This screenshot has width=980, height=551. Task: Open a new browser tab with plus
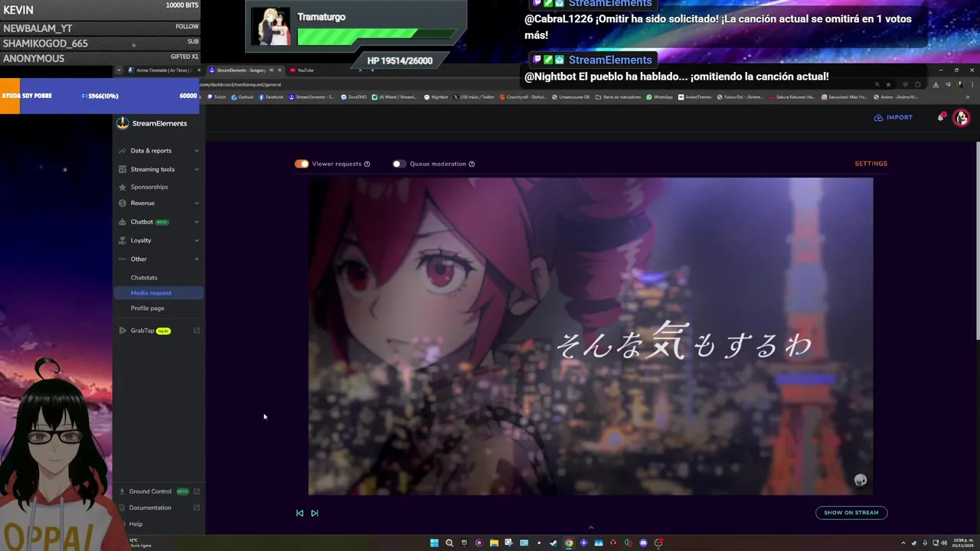(x=373, y=70)
